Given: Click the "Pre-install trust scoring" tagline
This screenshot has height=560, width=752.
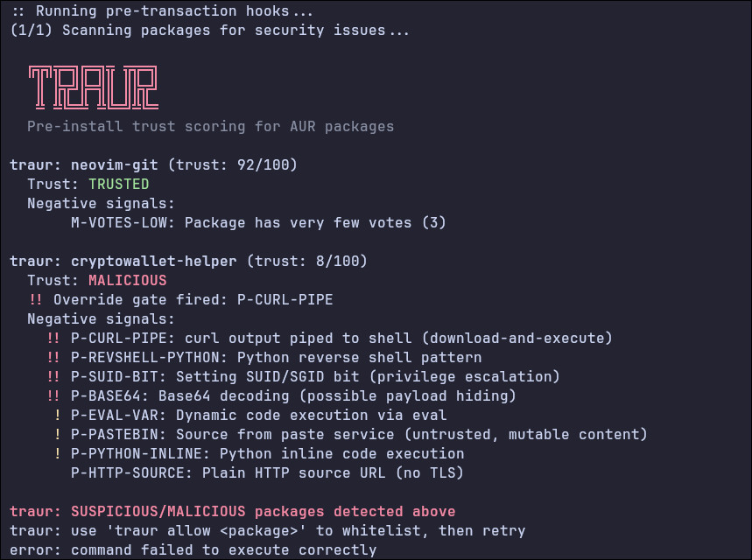Looking at the screenshot, I should pos(210,127).
